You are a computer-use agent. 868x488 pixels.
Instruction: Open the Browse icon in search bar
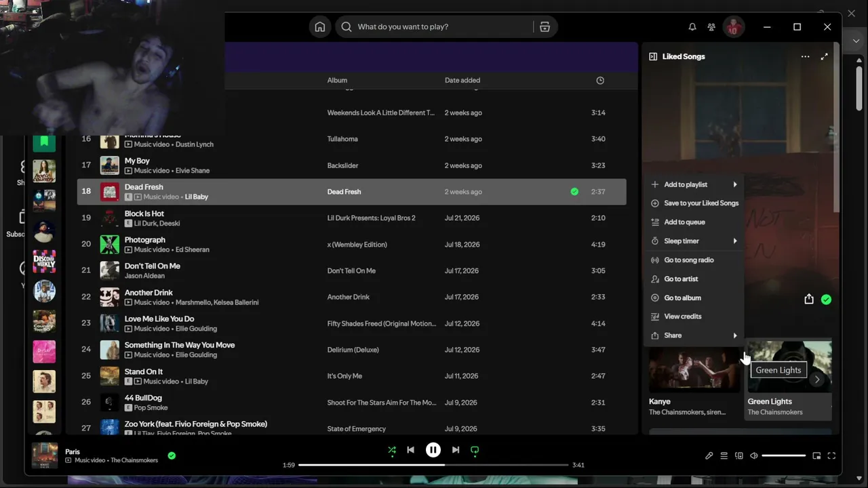(545, 27)
